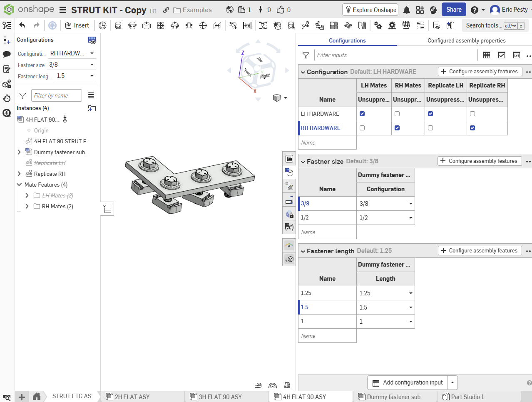Uncheck RH Mates for RH HARDWARE row

coord(397,128)
